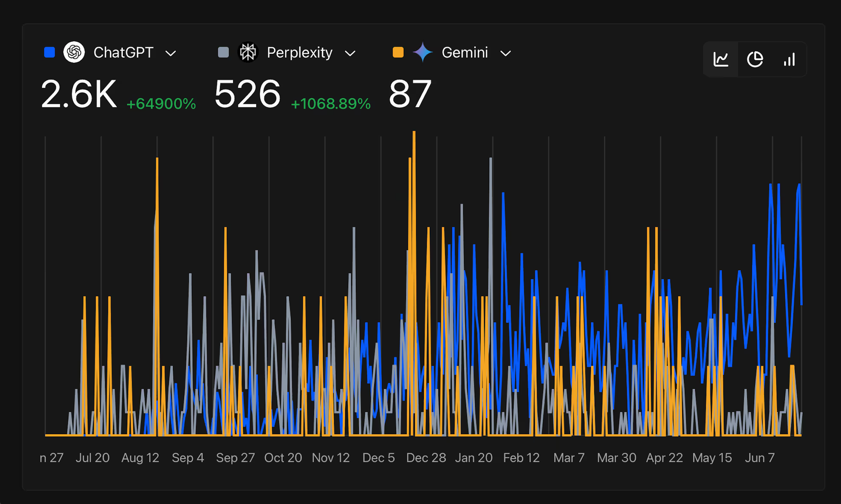Switch to bar chart view
This screenshot has height=504, width=841.
coord(789,59)
